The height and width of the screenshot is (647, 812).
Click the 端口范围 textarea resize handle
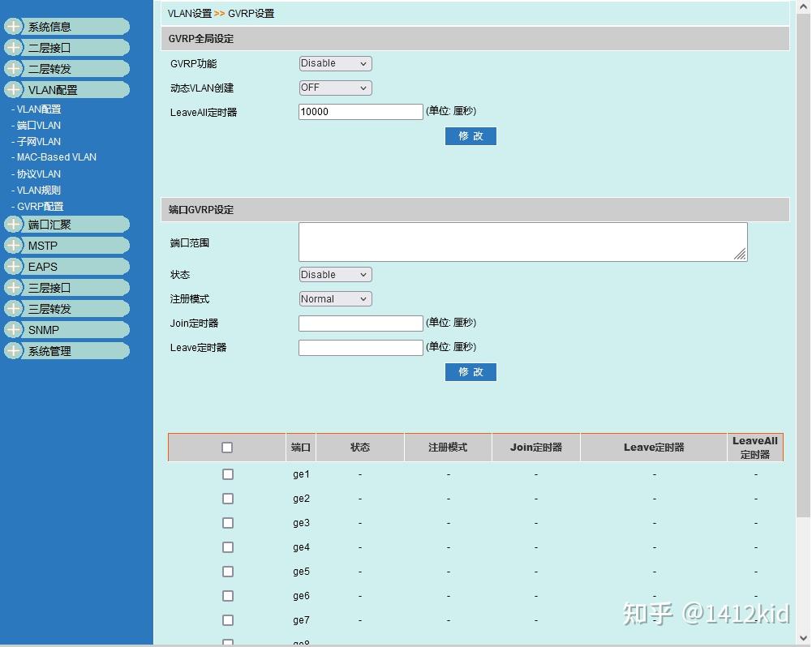click(x=741, y=254)
